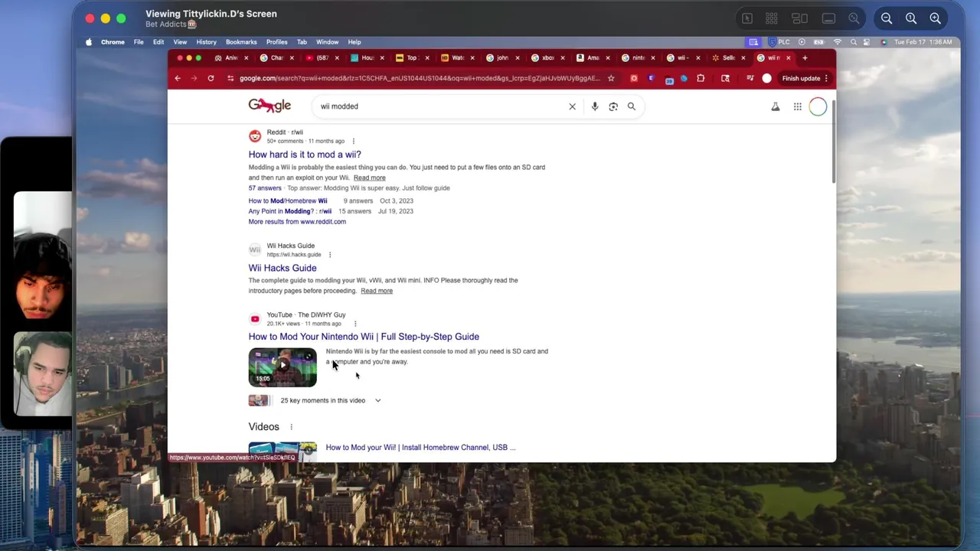Reload the Google search page
The height and width of the screenshot is (551, 980).
pyautogui.click(x=211, y=78)
